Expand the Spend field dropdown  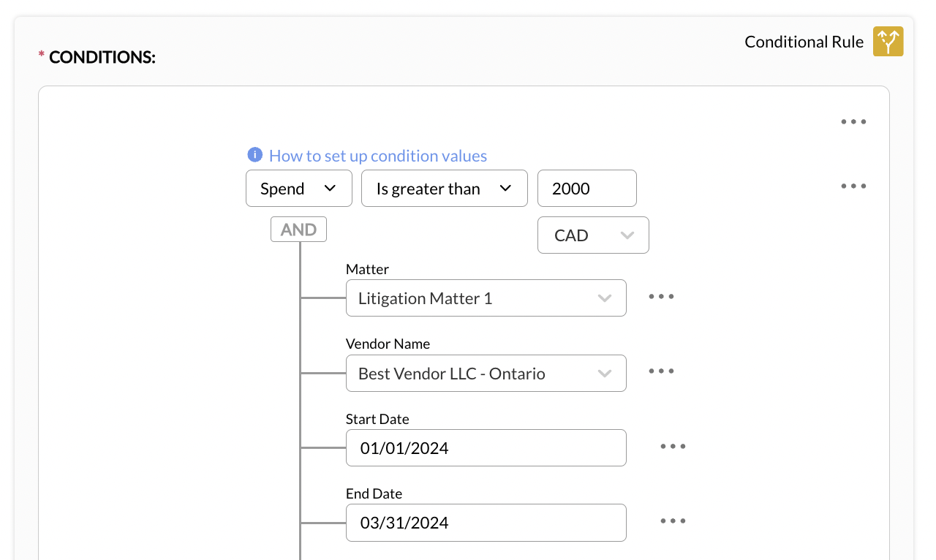[298, 189]
